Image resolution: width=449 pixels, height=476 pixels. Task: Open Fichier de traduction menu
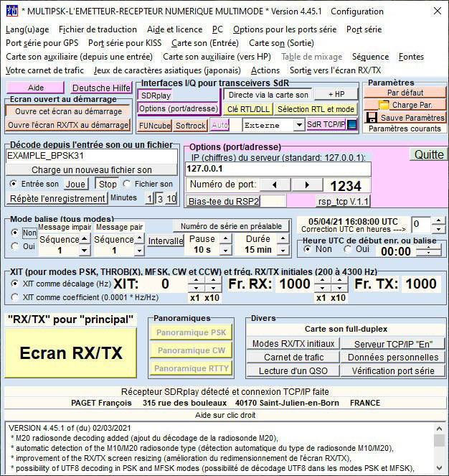(x=98, y=29)
